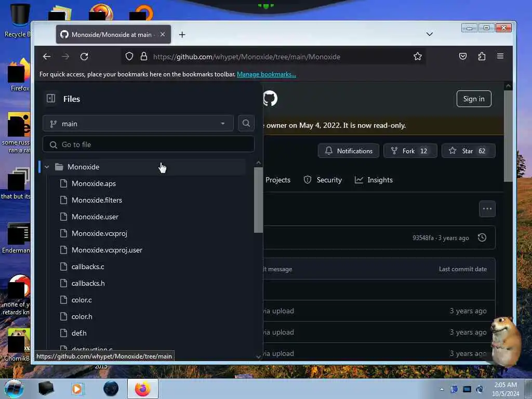Click the Manage bookmarks link
This screenshot has height=399, width=532.
coord(267,74)
